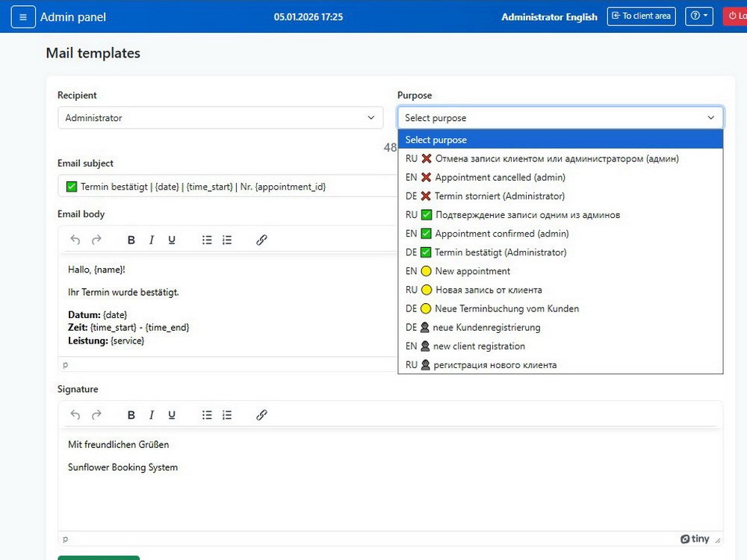Click the 'Sunflower Booking System' signature line
This screenshot has width=747, height=560.
click(x=123, y=467)
